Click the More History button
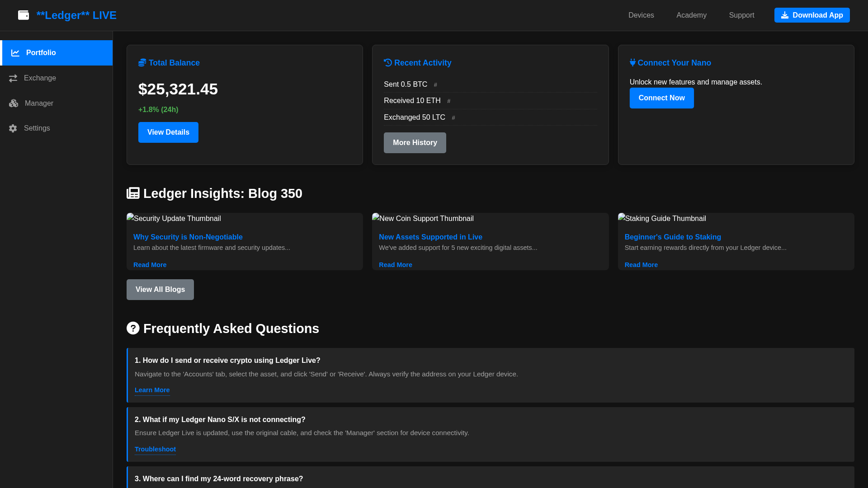 click(x=415, y=143)
